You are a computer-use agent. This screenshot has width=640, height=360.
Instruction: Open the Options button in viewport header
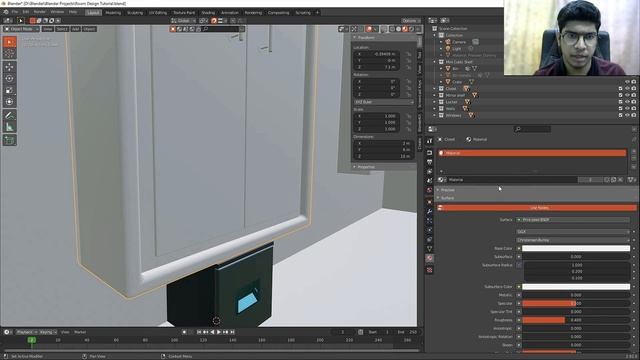(410, 20)
